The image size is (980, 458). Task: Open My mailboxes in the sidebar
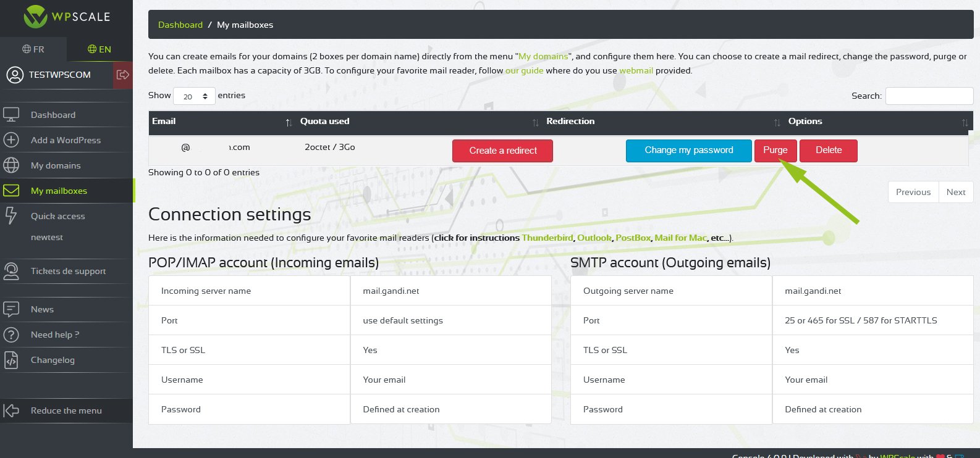59,191
